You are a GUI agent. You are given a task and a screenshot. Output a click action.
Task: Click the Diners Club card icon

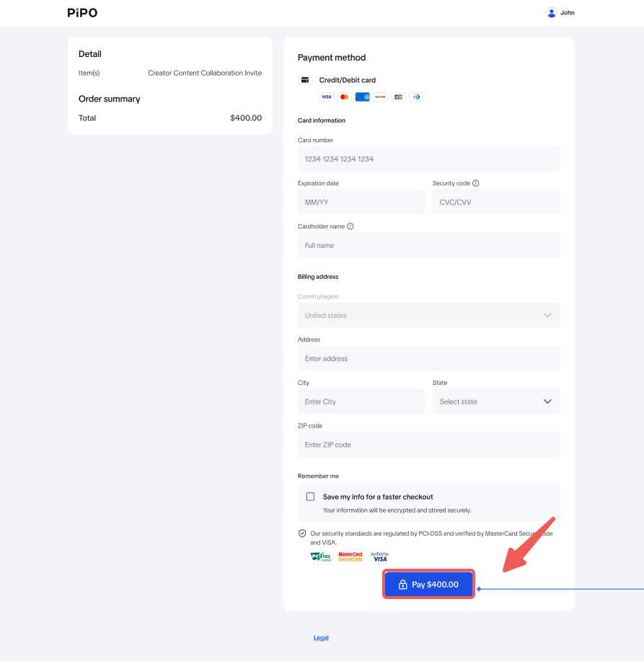point(416,97)
